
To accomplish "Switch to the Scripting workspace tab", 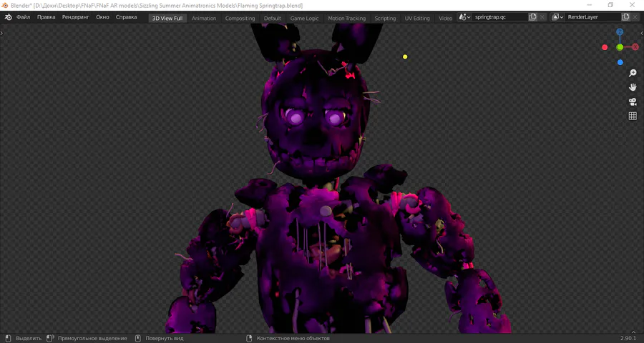I will (385, 18).
